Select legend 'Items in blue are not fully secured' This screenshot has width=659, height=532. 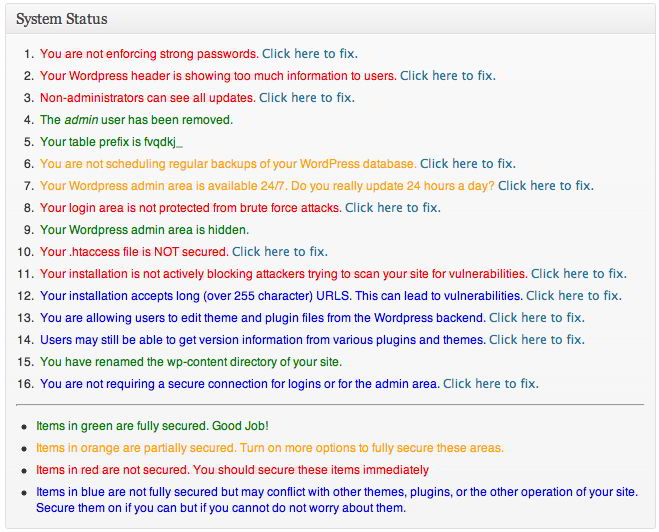point(337,500)
